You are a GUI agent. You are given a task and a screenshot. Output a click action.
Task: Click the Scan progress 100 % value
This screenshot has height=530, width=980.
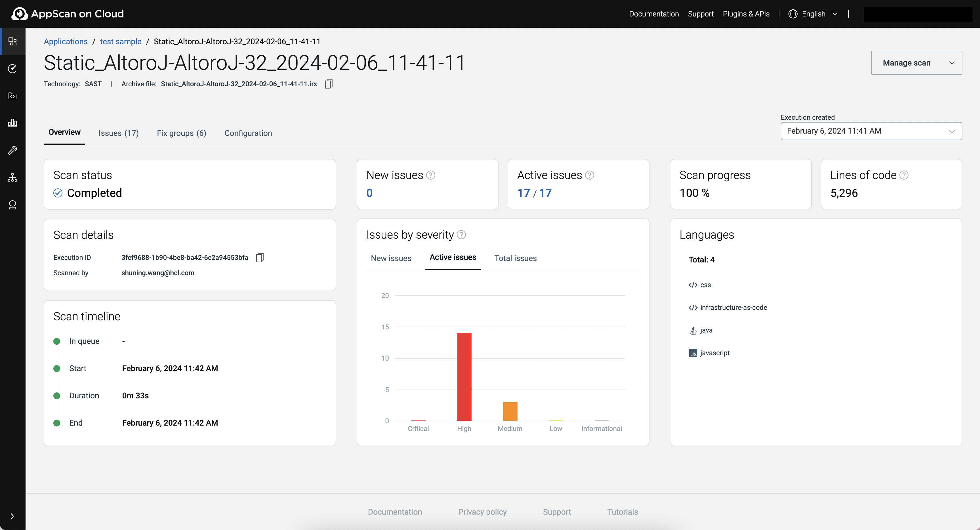694,193
